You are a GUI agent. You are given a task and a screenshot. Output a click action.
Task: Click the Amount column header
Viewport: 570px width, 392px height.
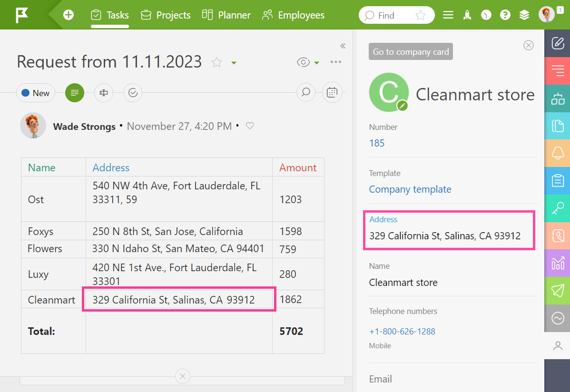[298, 167]
